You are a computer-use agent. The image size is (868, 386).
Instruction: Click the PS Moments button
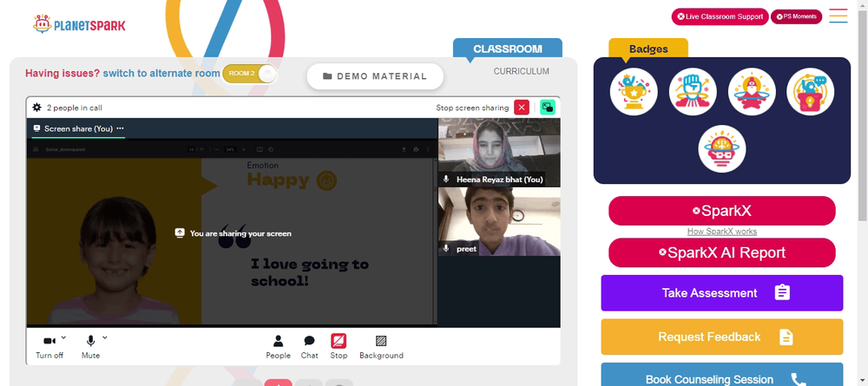pos(797,16)
